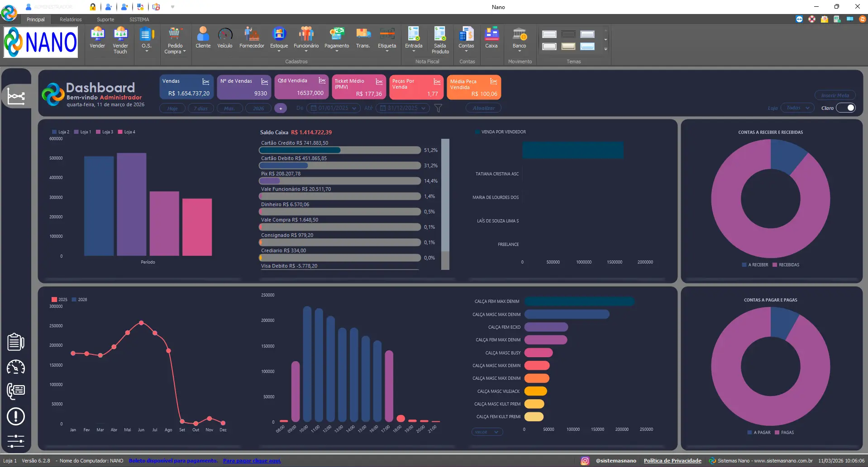The width and height of the screenshot is (868, 467).
Task: Click the red lifebuoy support icon
Action: coord(812,19)
